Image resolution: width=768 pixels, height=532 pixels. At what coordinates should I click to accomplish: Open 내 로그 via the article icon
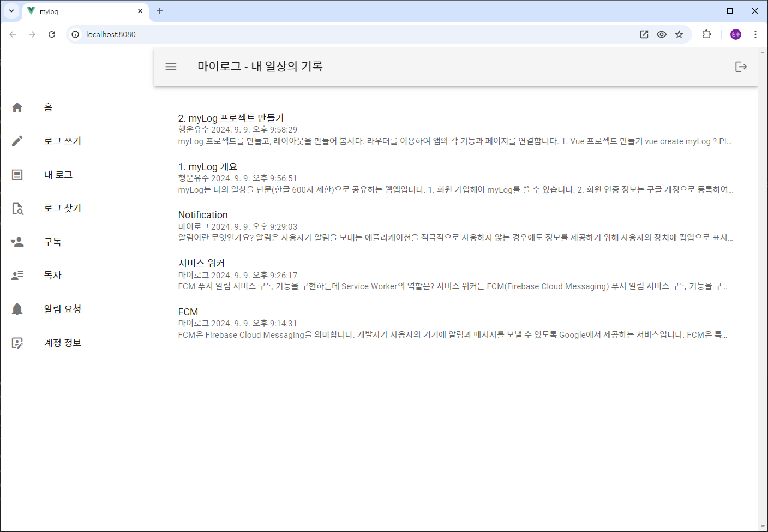[17, 174]
